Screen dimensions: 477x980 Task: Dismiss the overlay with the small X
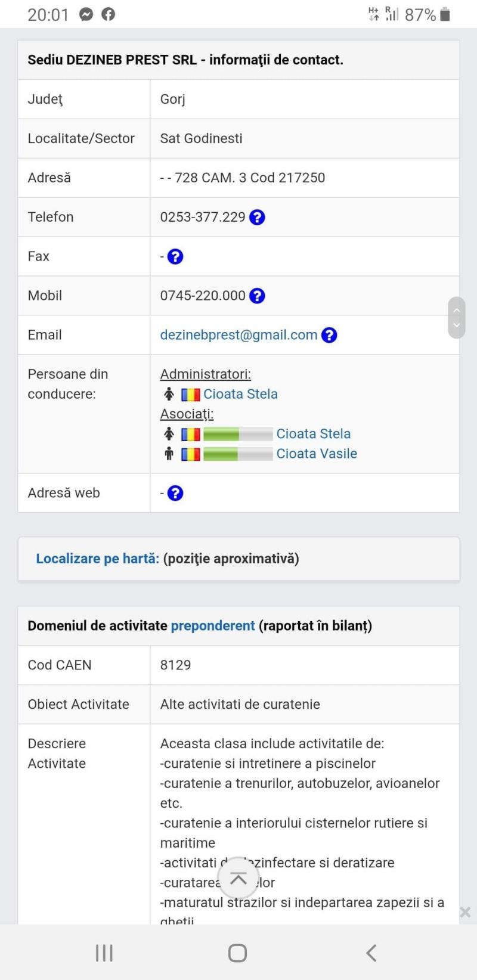click(465, 912)
